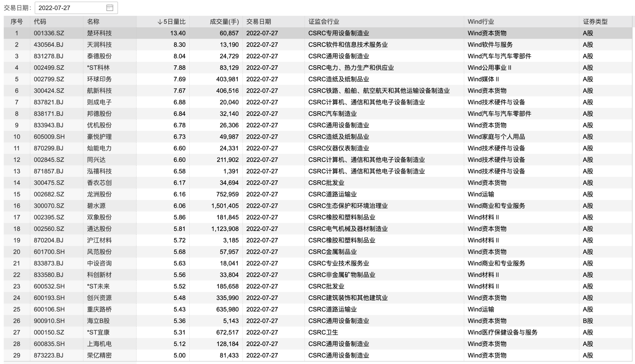The image size is (635, 364).
Task: Click the *ST宜康 name cell
Action: [x=98, y=332]
